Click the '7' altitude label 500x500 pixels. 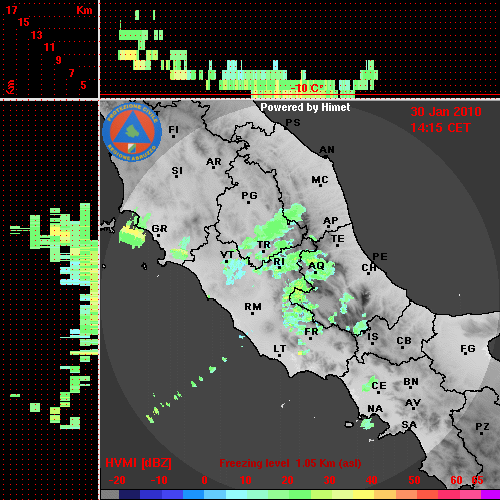[71, 73]
